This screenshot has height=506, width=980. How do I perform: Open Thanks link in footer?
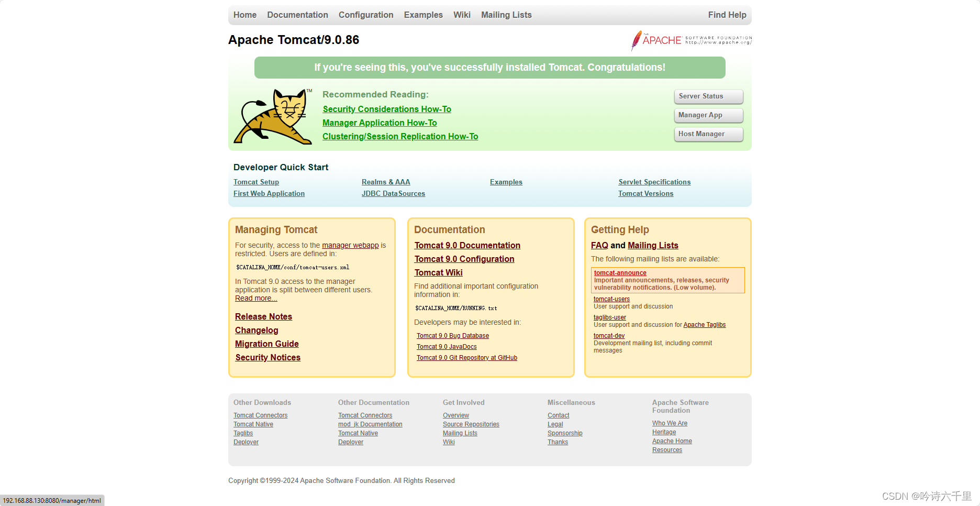(558, 442)
